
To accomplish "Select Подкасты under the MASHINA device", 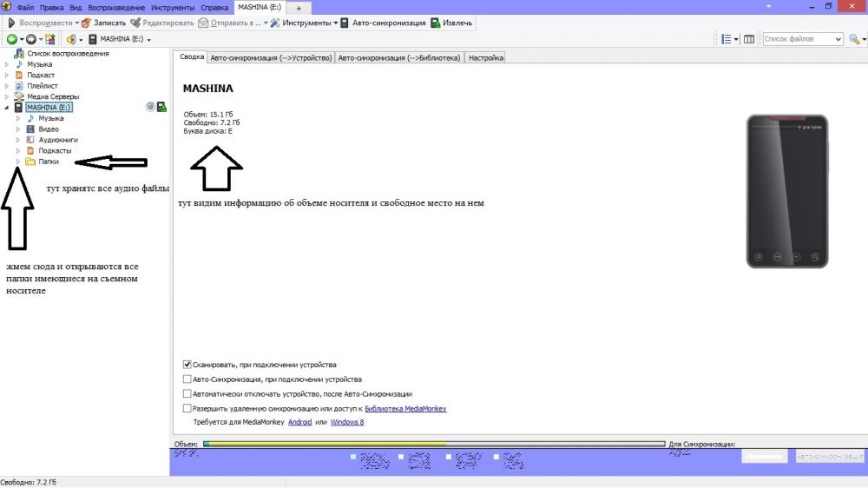I will [55, 151].
